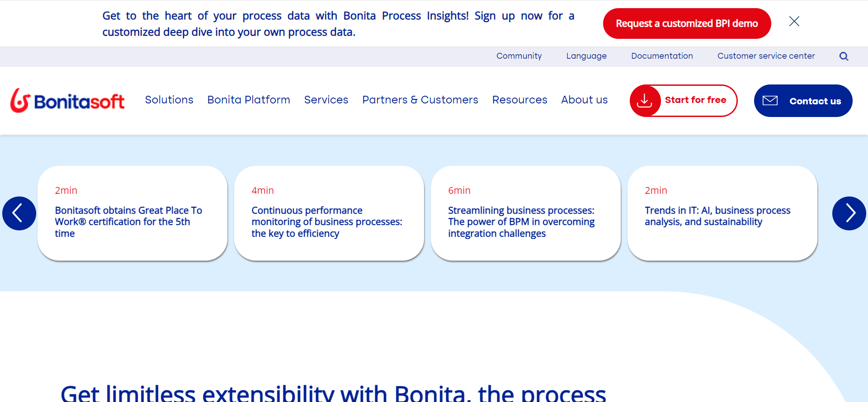The image size is (868, 402).
Task: Click Contact us button label
Action: [815, 101]
